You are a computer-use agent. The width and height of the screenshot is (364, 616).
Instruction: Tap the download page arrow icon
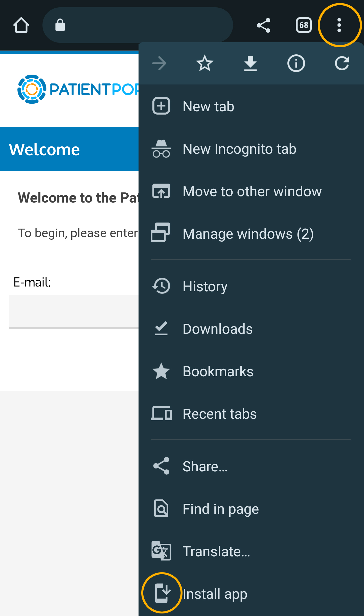point(250,63)
